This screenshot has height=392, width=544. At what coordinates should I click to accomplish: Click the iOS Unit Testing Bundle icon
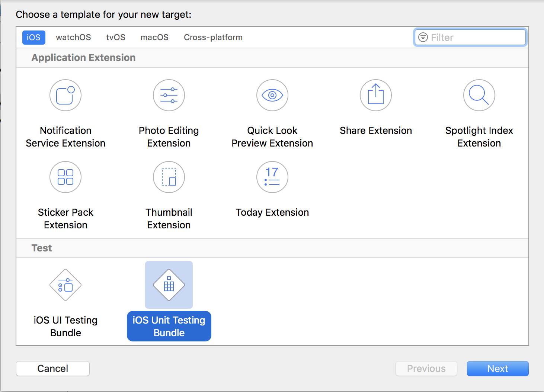click(169, 285)
